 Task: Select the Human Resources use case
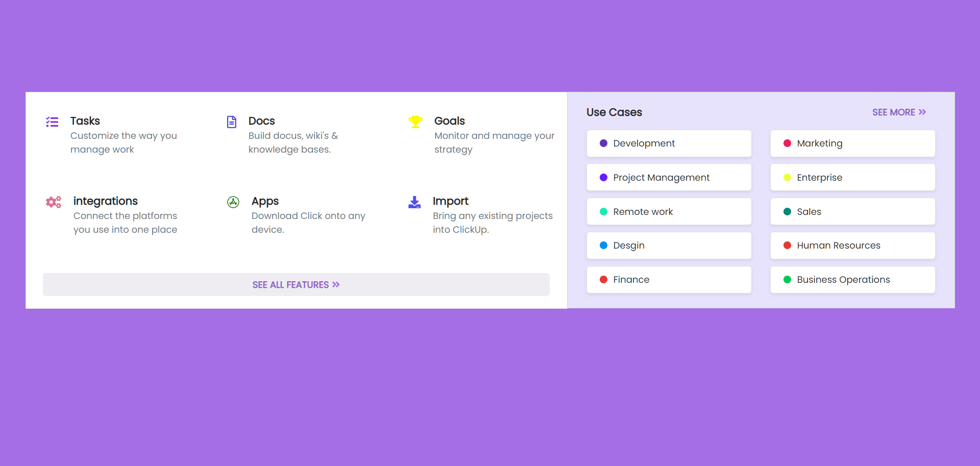click(x=852, y=246)
